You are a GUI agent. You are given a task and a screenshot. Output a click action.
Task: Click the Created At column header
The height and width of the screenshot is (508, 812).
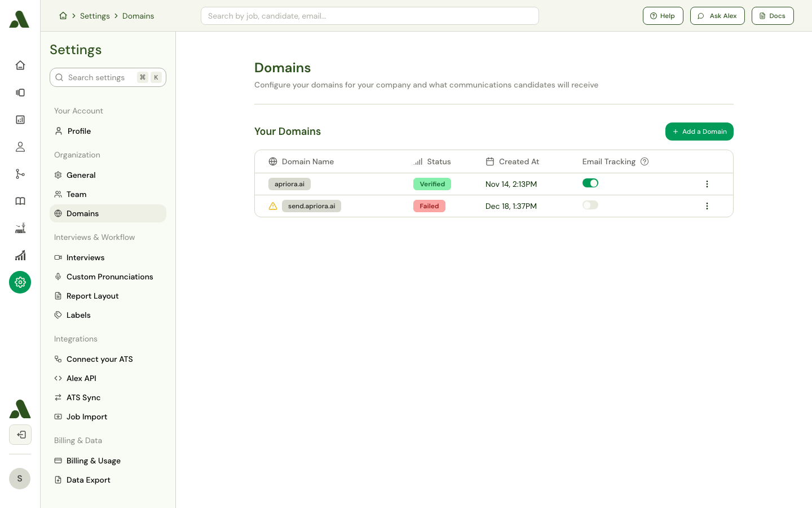coord(512,161)
